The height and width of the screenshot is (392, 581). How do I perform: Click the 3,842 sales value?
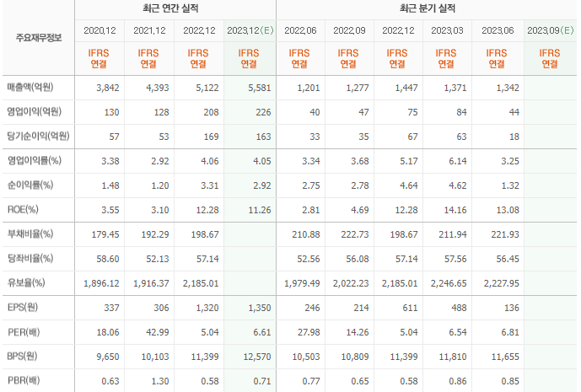(x=108, y=88)
